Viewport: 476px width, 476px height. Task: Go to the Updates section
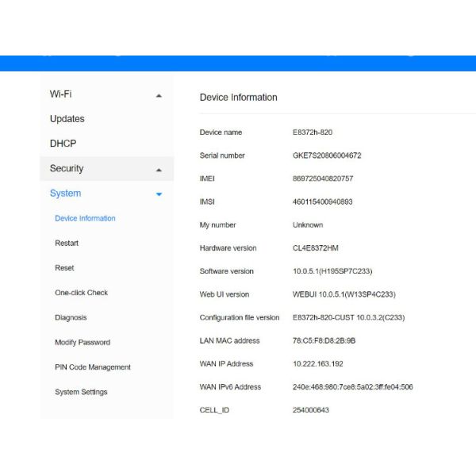point(67,119)
